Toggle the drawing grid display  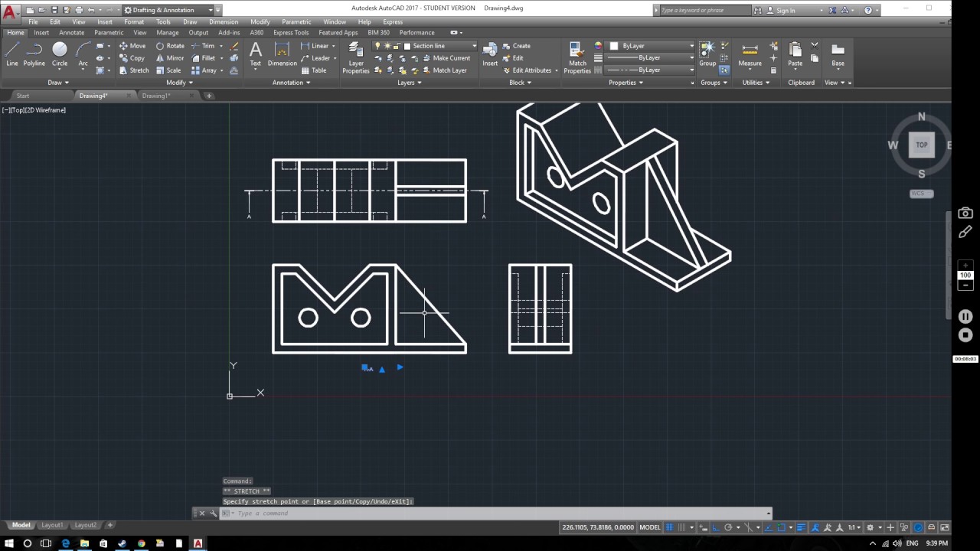tap(669, 527)
